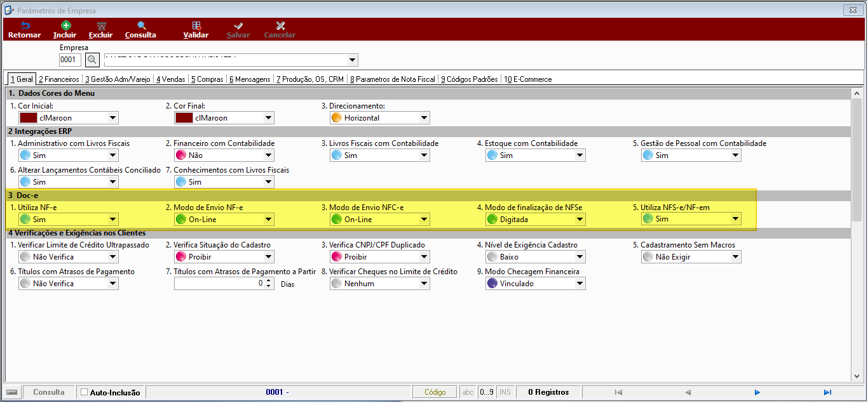The height and width of the screenshot is (403, 868).
Task: Open Modo Checagem Financeira Vinculado dropdown
Action: click(x=580, y=283)
